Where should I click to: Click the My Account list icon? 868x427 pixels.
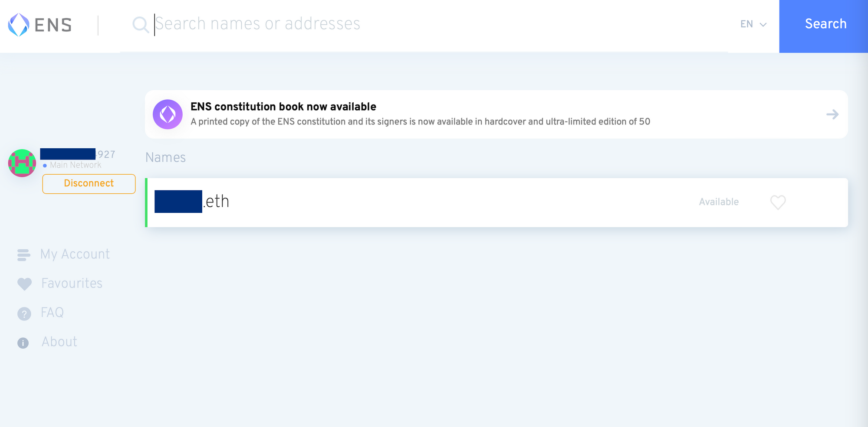click(24, 255)
